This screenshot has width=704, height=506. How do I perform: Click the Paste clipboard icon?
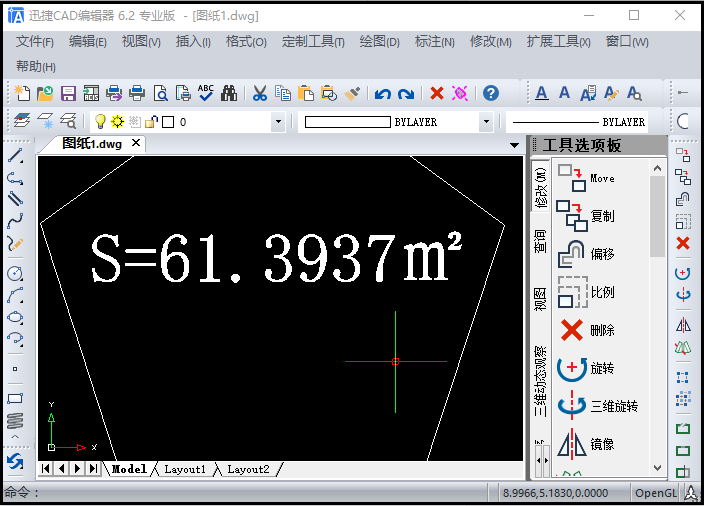click(306, 93)
